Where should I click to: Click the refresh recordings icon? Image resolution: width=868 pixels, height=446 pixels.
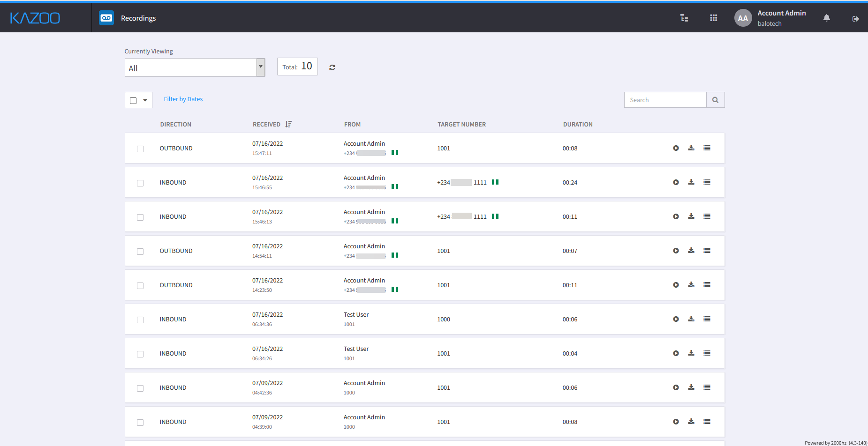(332, 67)
